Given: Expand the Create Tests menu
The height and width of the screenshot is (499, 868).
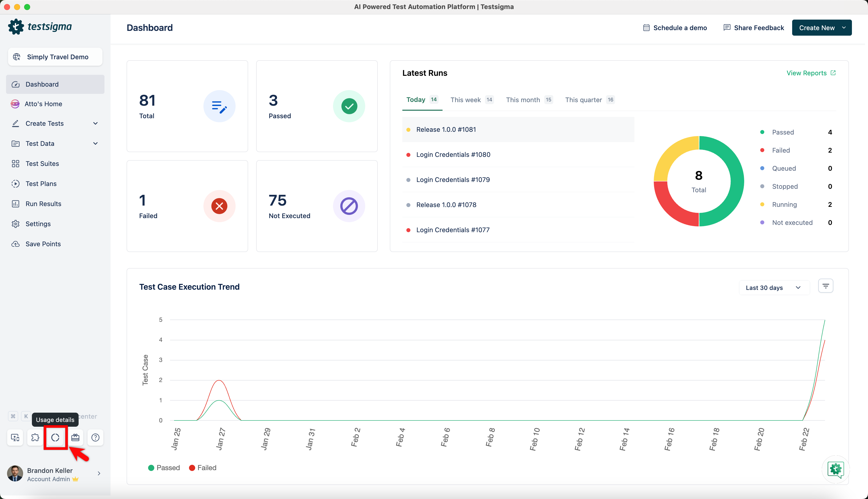Looking at the screenshot, I should [x=44, y=123].
